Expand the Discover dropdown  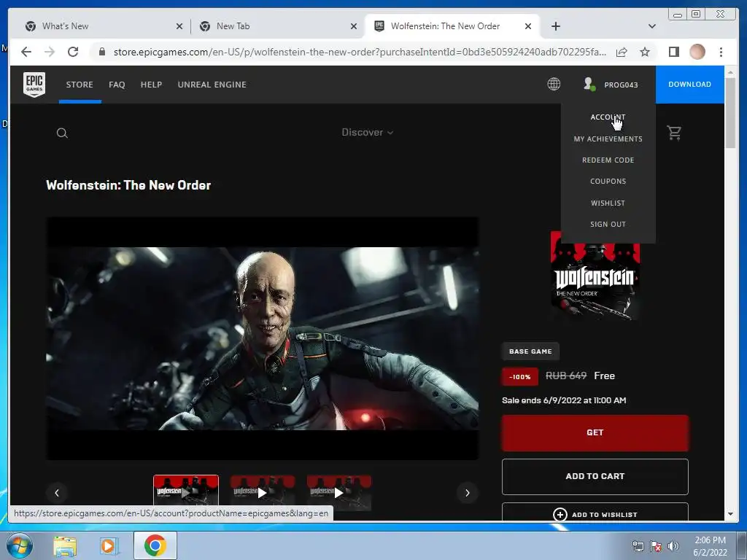click(368, 133)
